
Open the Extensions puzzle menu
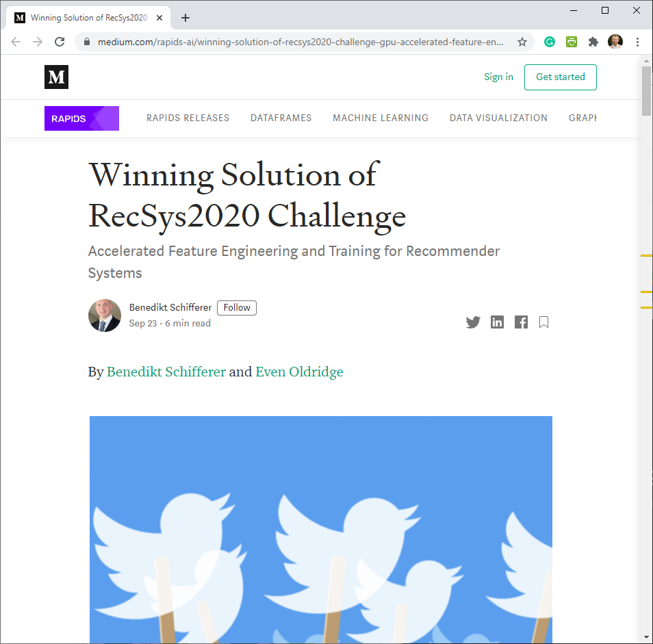pyautogui.click(x=593, y=42)
